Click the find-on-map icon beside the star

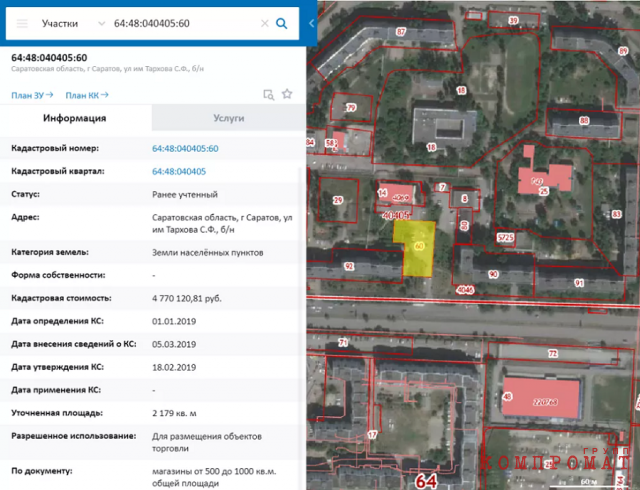click(269, 95)
